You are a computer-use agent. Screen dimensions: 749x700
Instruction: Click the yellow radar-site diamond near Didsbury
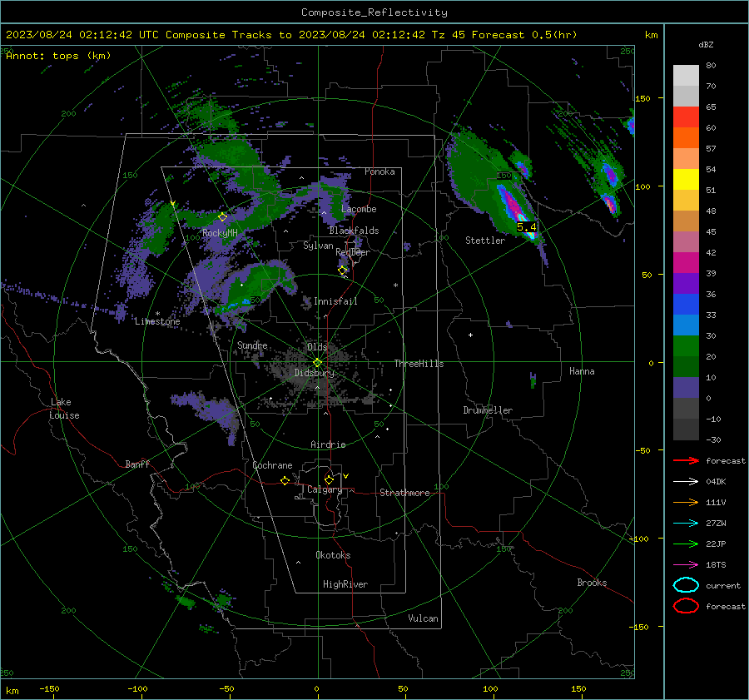[317, 363]
